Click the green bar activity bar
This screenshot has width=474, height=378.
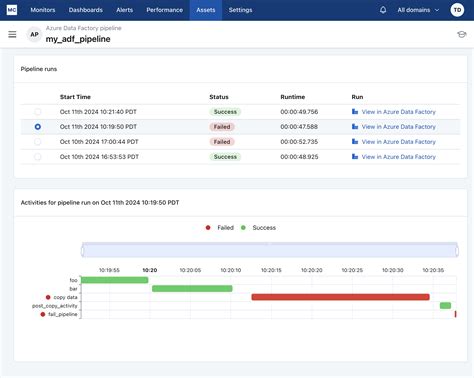192,288
